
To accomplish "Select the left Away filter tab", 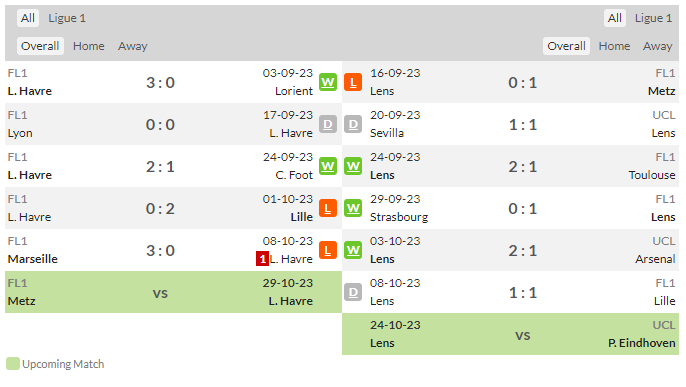I will pyautogui.click(x=133, y=46).
